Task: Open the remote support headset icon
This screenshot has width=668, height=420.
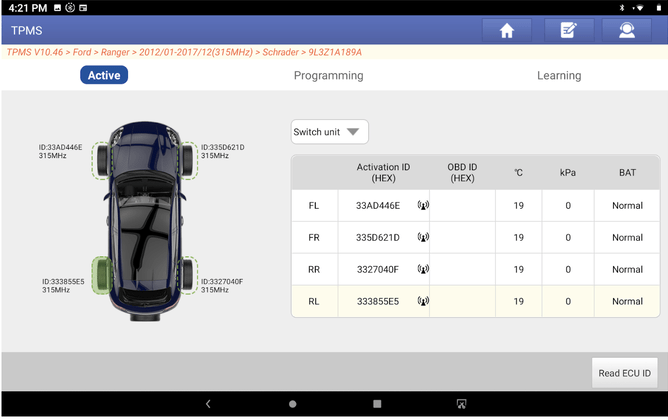Action: coord(627,30)
